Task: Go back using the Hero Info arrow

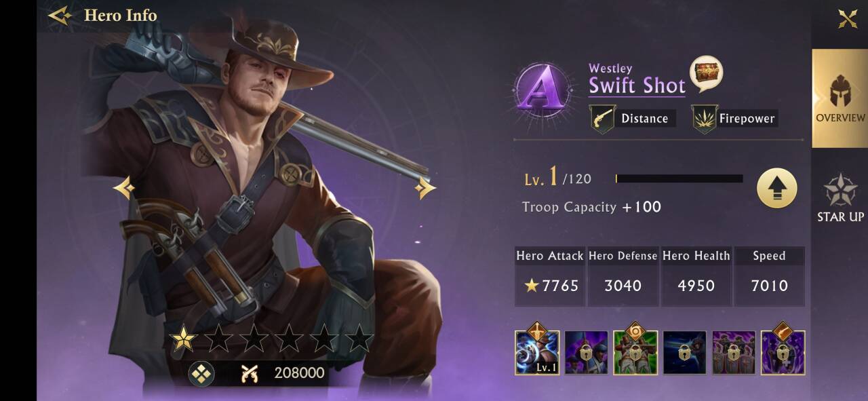Action: [60, 15]
